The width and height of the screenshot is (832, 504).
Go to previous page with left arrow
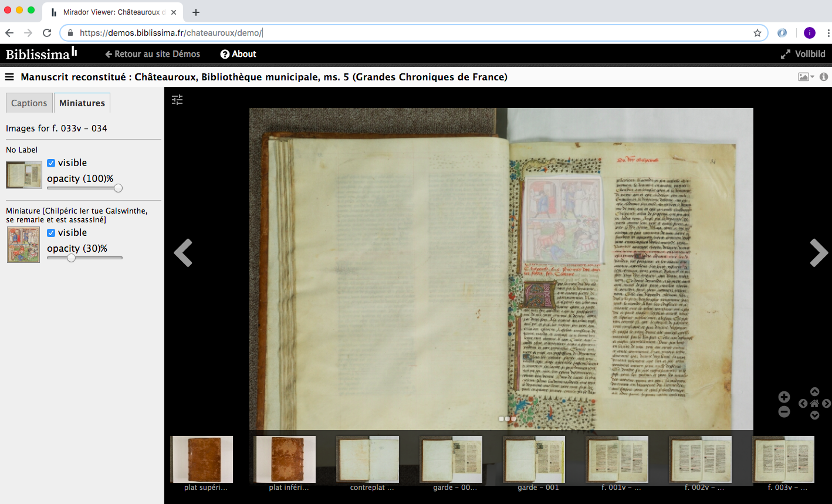183,253
